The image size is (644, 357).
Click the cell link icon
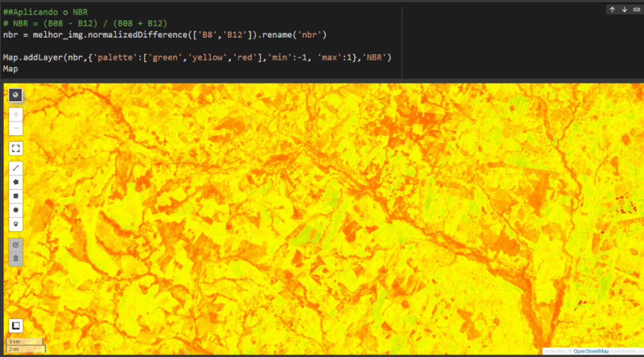[636, 9]
